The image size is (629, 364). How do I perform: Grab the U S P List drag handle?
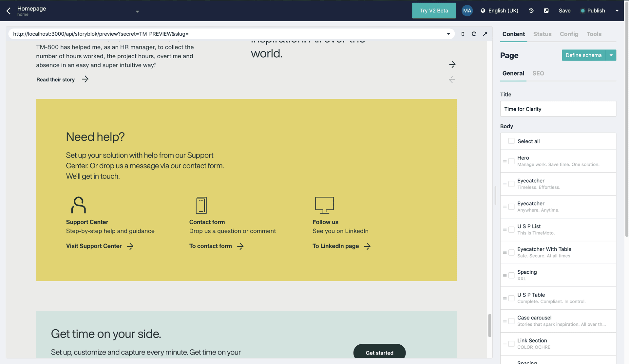click(505, 230)
